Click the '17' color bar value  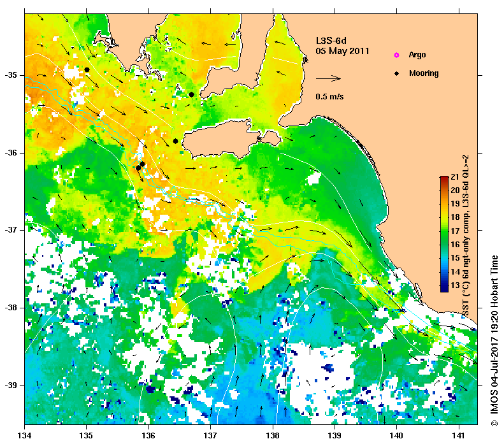tap(455, 231)
